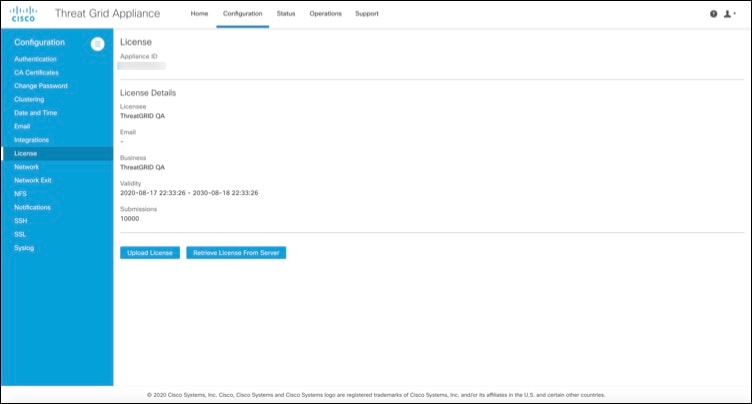Open SSL configuration page

[20, 234]
